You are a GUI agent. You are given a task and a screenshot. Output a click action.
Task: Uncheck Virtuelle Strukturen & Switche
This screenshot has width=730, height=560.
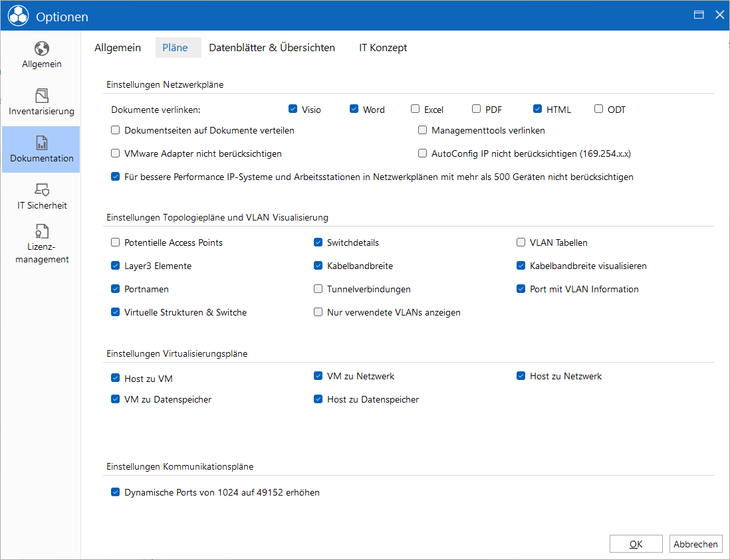click(116, 312)
